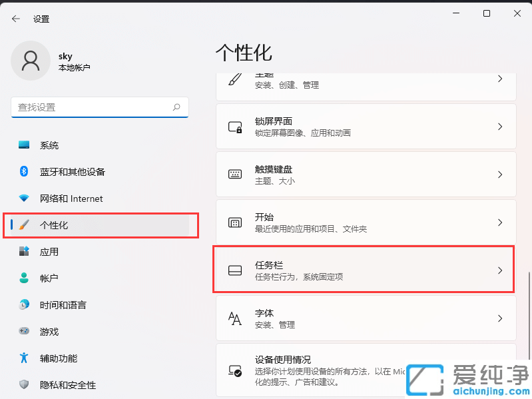Click the 网络和 Internet Wi-Fi icon
Image resolution: width=532 pixels, height=399 pixels.
tap(24, 199)
